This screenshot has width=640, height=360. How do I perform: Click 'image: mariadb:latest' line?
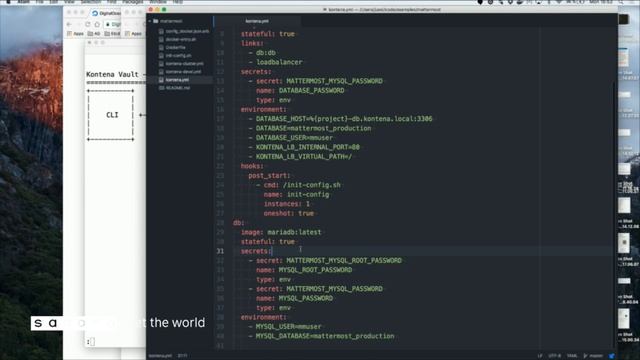(x=281, y=232)
